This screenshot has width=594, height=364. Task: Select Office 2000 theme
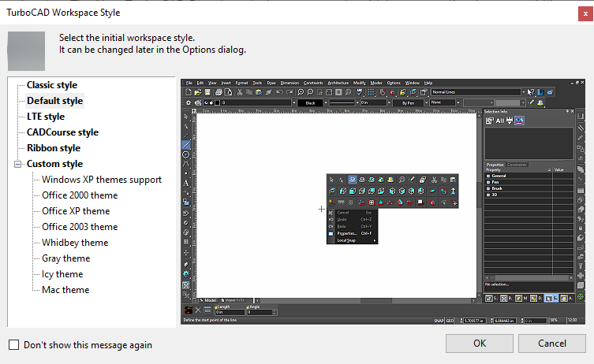[x=80, y=195]
